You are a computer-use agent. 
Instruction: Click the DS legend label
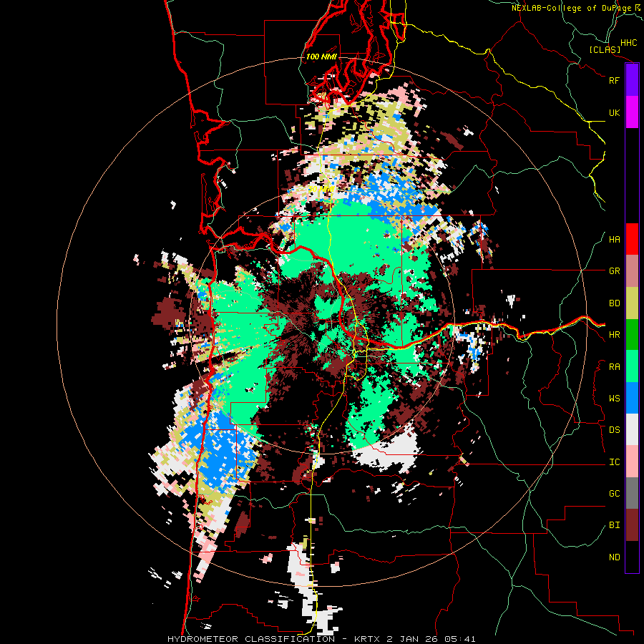point(614,430)
